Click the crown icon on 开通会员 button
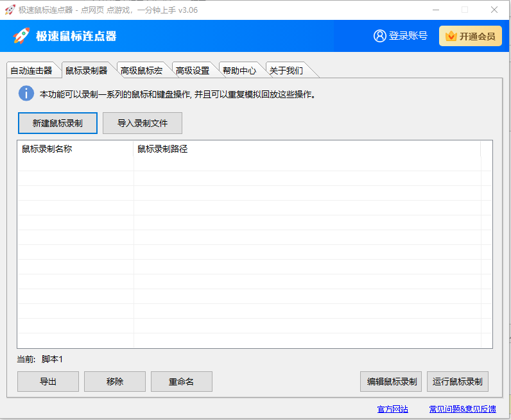 (x=451, y=37)
